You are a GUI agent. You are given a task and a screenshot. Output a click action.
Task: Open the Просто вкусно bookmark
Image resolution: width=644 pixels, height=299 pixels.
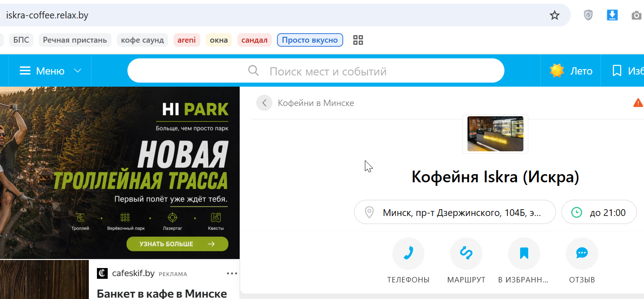click(x=310, y=40)
